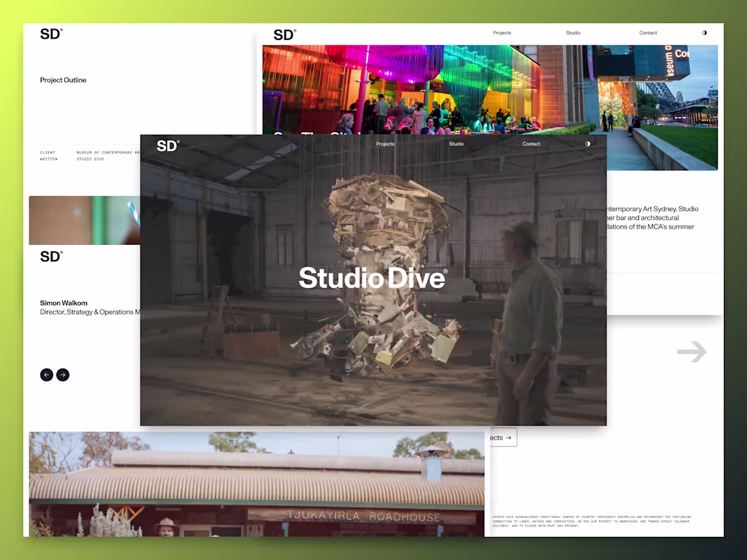The width and height of the screenshot is (747, 560).
Task: Click the next testimonial arrow
Action: pos(62,375)
